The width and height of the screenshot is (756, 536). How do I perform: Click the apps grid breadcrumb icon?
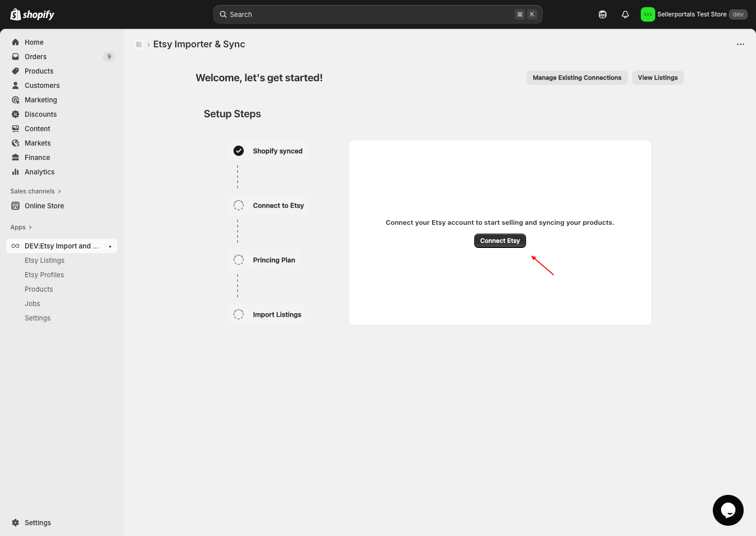point(139,44)
